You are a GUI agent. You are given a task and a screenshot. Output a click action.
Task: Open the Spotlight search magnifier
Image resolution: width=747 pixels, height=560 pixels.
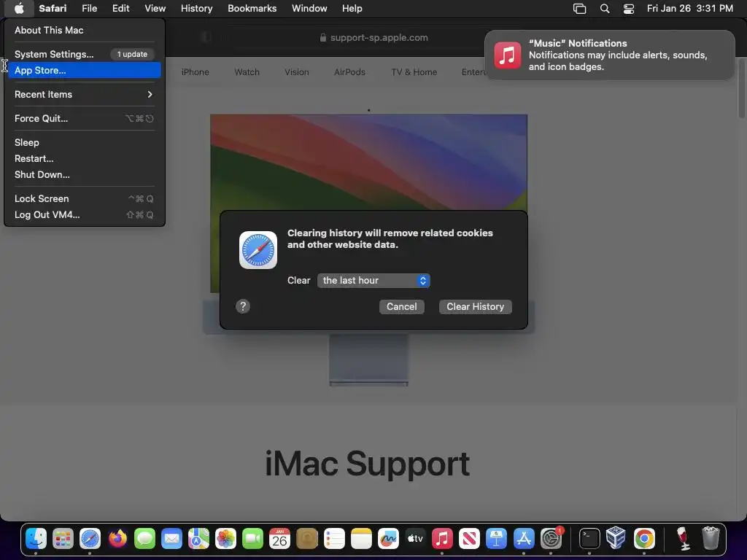click(x=605, y=9)
